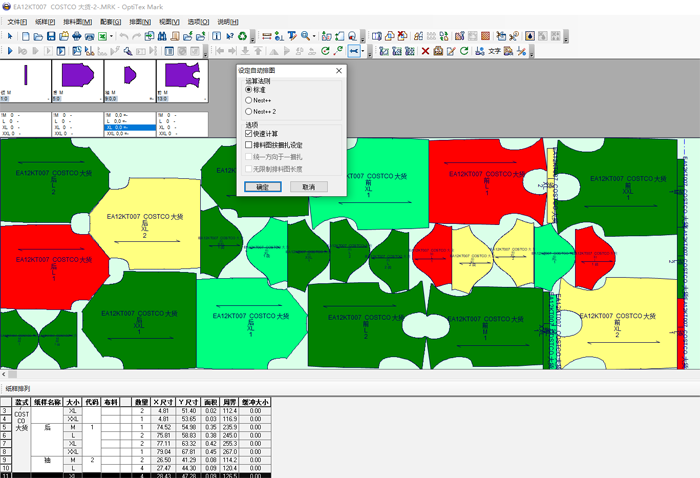700x478 pixels.
Task: Click 取消 to cancel dialog
Action: [309, 187]
